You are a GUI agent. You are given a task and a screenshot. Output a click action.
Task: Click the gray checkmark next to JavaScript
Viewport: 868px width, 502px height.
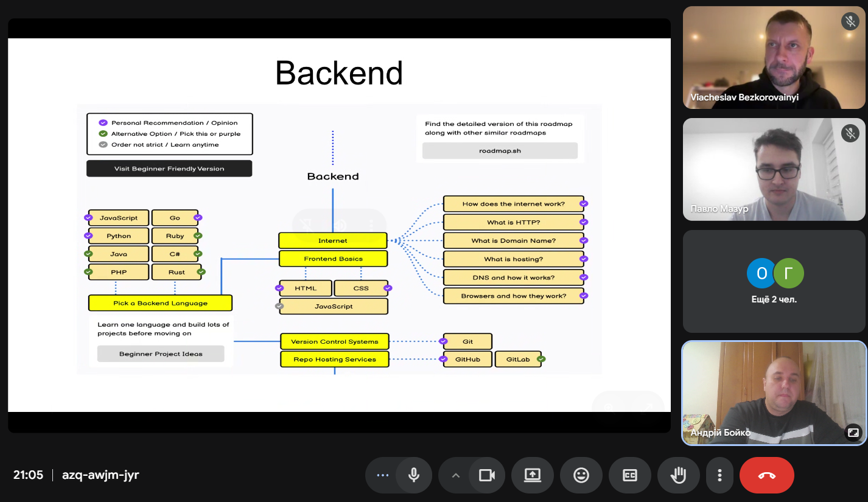point(279,306)
